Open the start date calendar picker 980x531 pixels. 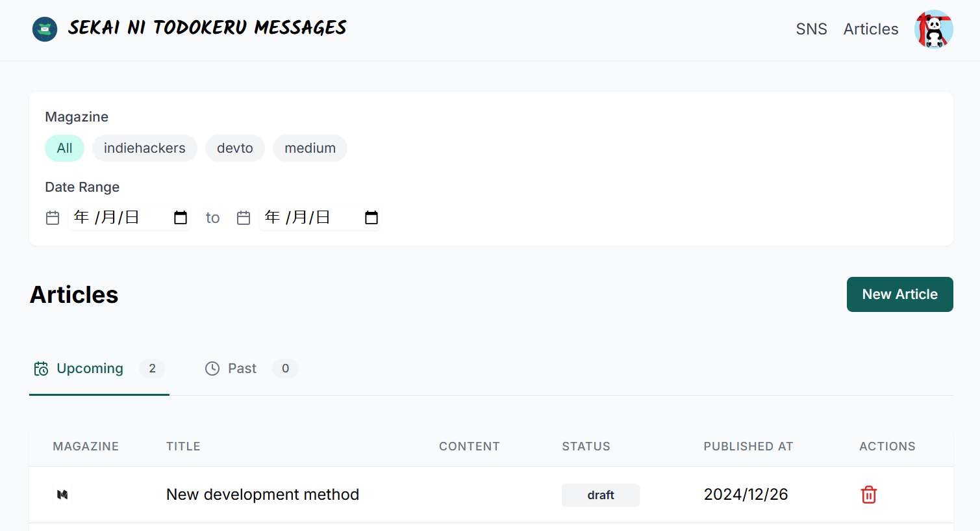[181, 218]
